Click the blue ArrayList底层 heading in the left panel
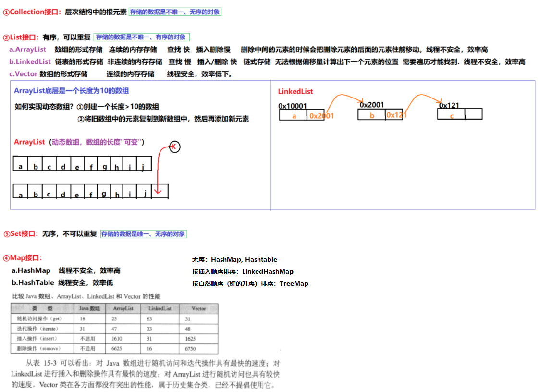This screenshot has height=392, width=540. coord(71,90)
